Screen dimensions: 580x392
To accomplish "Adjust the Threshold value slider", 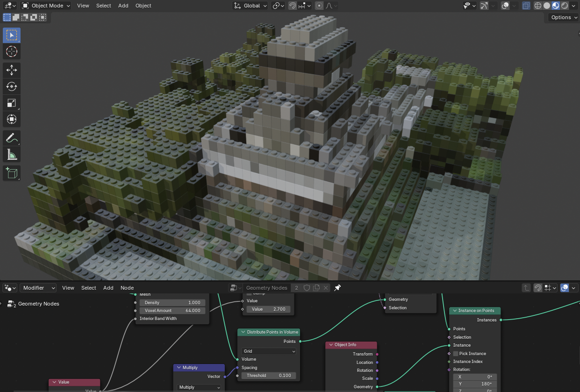I will [x=268, y=376].
